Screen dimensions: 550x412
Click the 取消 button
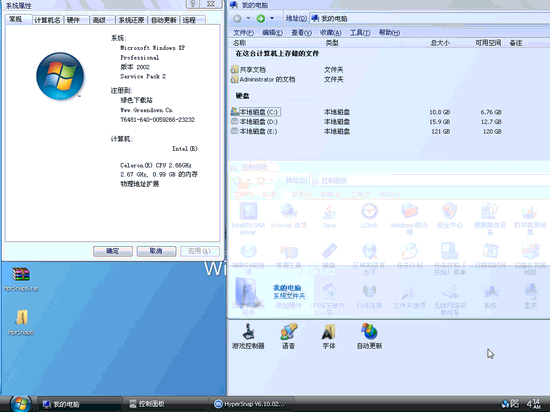156,251
